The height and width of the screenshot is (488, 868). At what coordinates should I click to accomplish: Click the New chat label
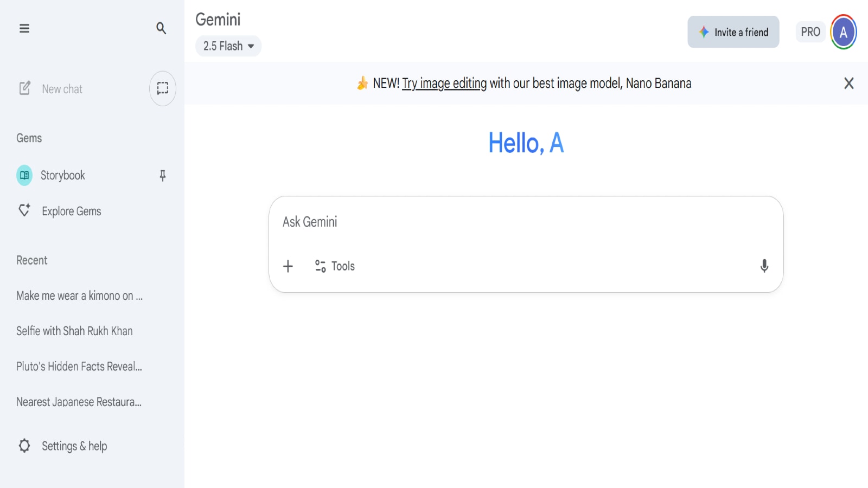pos(62,89)
